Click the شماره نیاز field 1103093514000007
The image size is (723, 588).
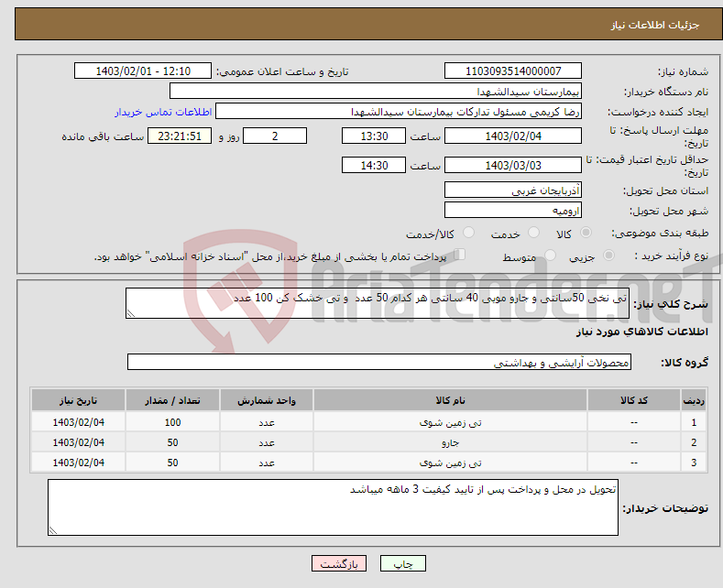pos(513,71)
